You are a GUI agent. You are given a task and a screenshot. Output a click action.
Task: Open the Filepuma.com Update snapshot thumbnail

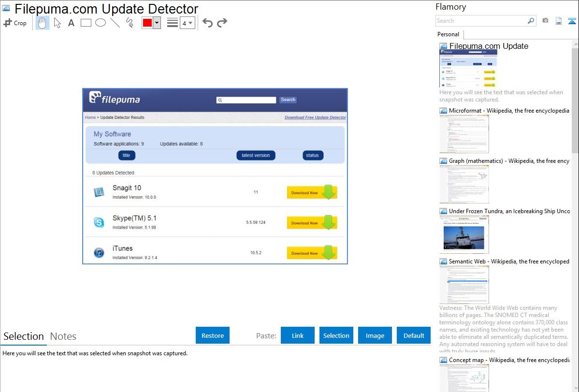[x=468, y=69]
